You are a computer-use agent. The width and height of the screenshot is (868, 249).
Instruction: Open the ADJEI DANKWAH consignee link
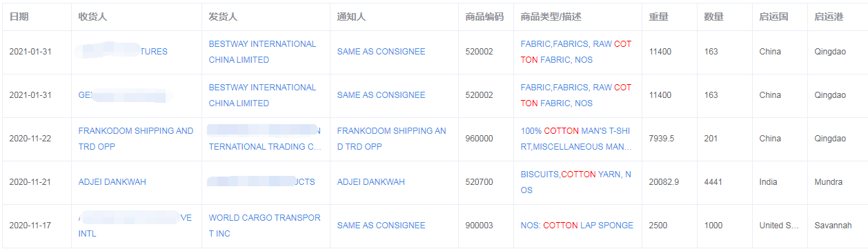point(112,182)
